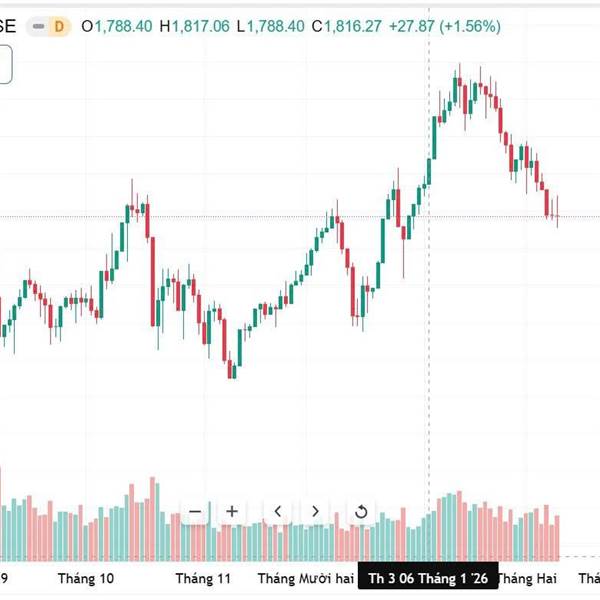This screenshot has height=600, width=600.
Task: Click the orange D data badge
Action: point(59,27)
